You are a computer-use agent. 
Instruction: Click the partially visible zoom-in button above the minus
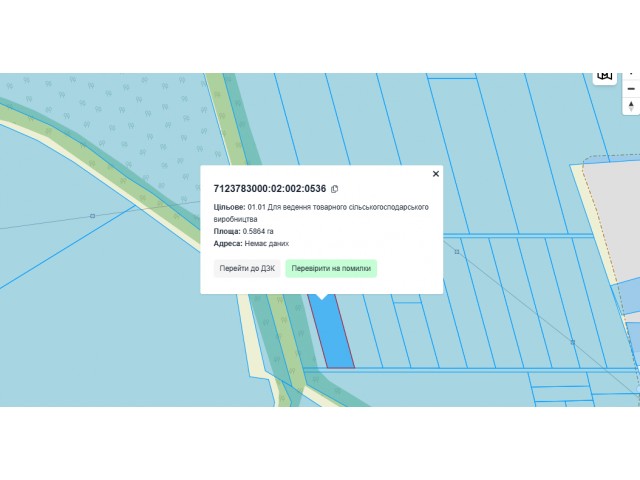point(631,75)
